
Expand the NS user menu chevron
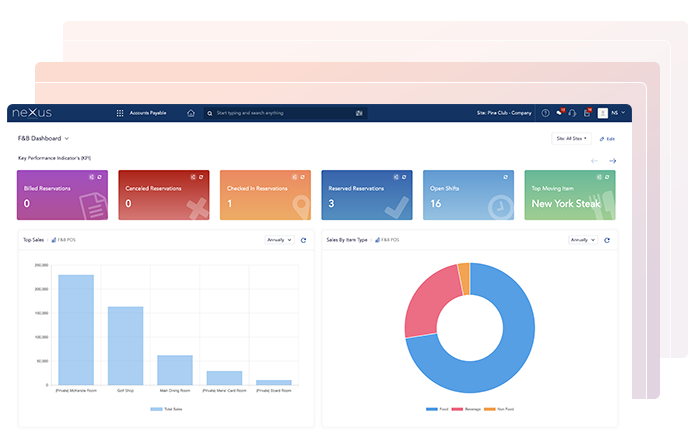click(623, 113)
